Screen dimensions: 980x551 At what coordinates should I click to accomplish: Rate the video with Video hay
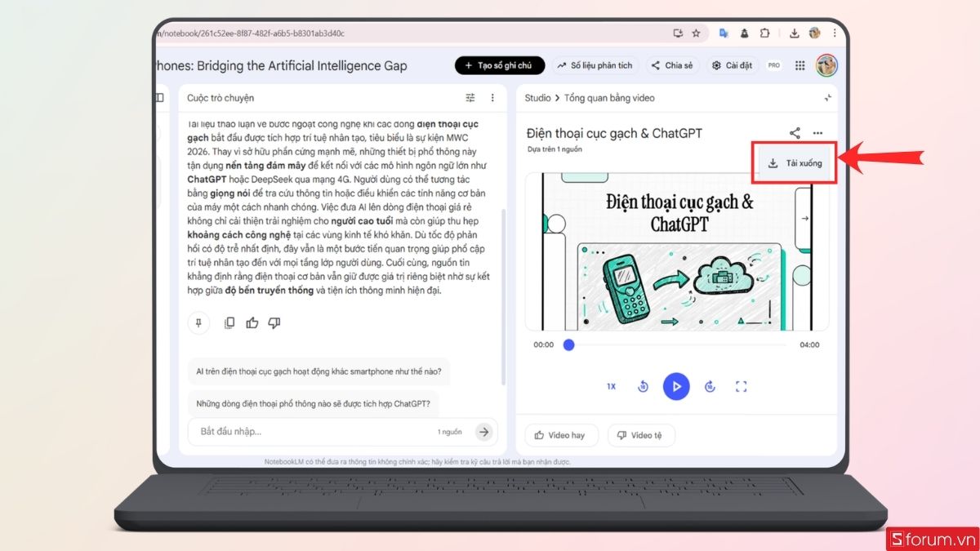(561, 435)
